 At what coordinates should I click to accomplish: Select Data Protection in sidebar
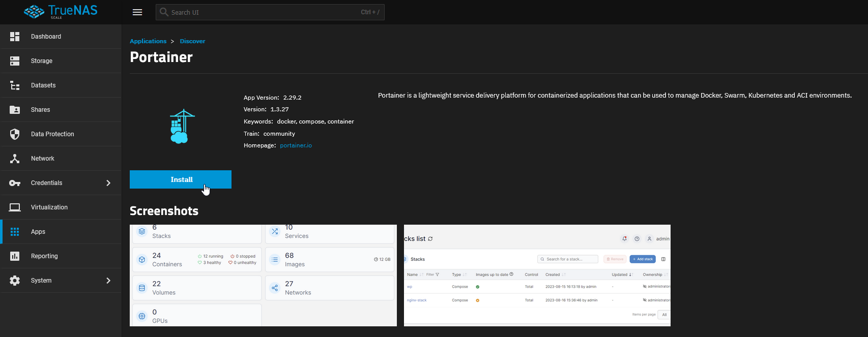click(x=61, y=134)
